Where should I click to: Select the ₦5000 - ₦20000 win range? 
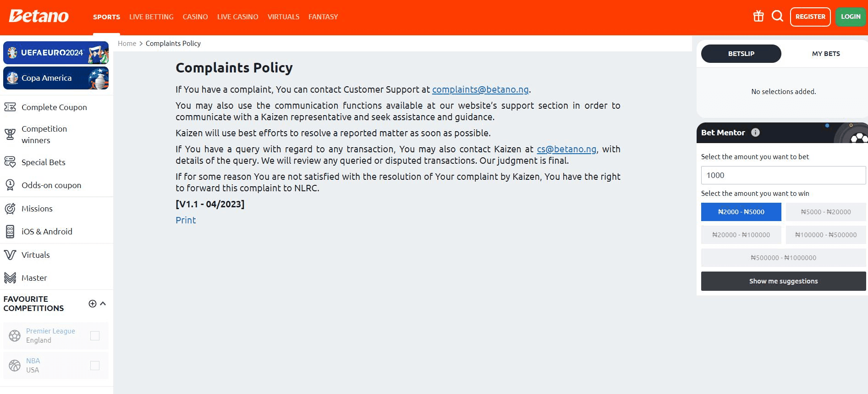(825, 212)
